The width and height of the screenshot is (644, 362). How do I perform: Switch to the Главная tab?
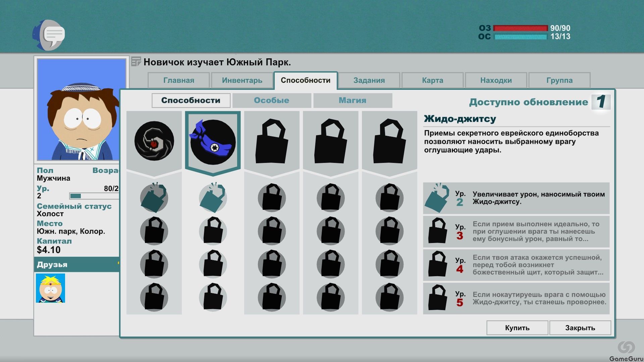(x=179, y=80)
